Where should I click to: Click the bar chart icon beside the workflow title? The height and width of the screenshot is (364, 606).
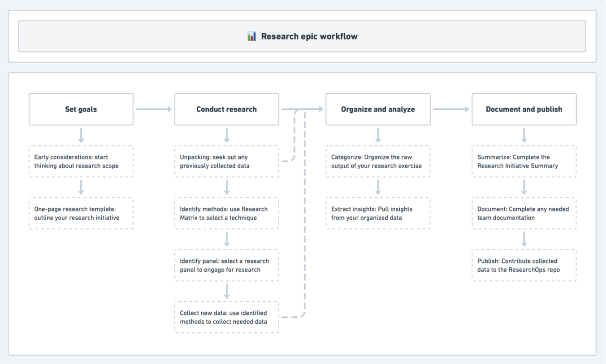point(251,35)
